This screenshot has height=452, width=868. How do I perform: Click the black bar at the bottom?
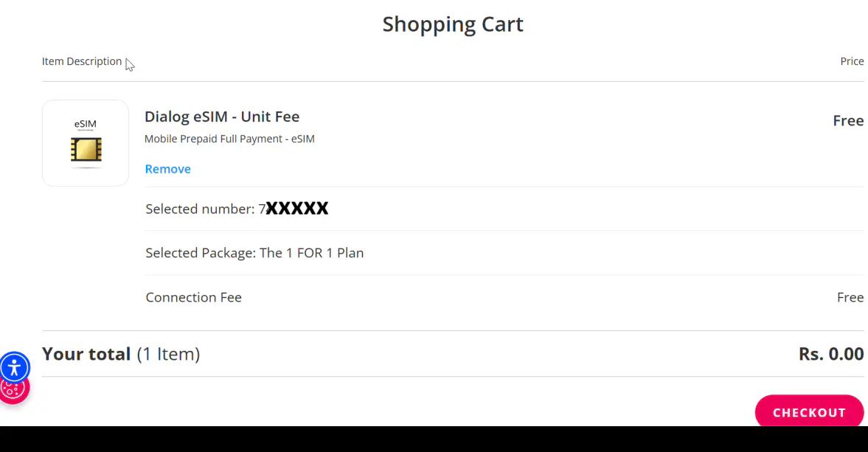(434, 439)
